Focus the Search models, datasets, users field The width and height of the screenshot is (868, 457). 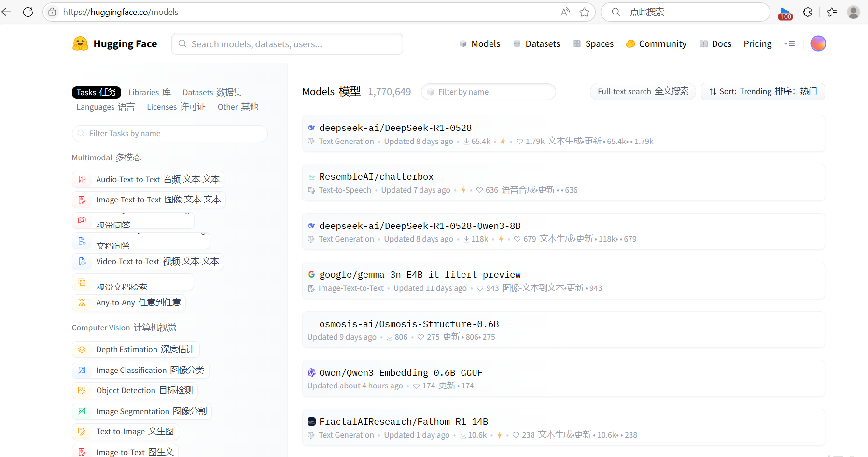pyautogui.click(x=287, y=44)
